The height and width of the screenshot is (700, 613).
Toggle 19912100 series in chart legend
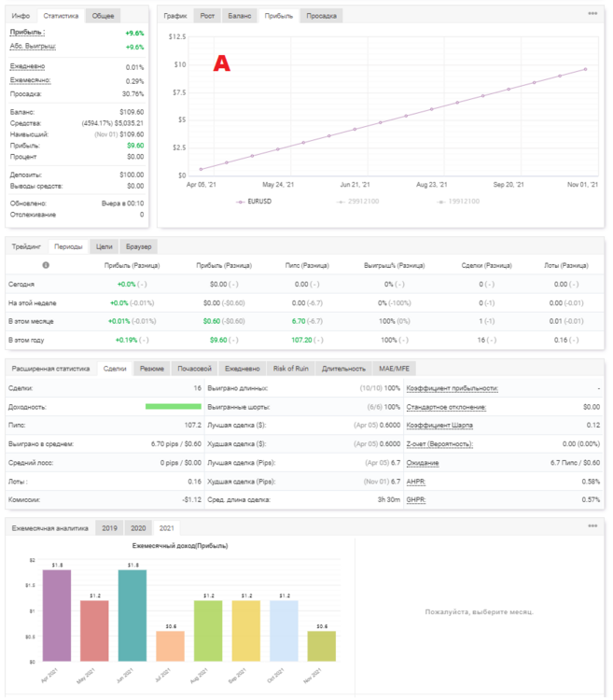(459, 202)
